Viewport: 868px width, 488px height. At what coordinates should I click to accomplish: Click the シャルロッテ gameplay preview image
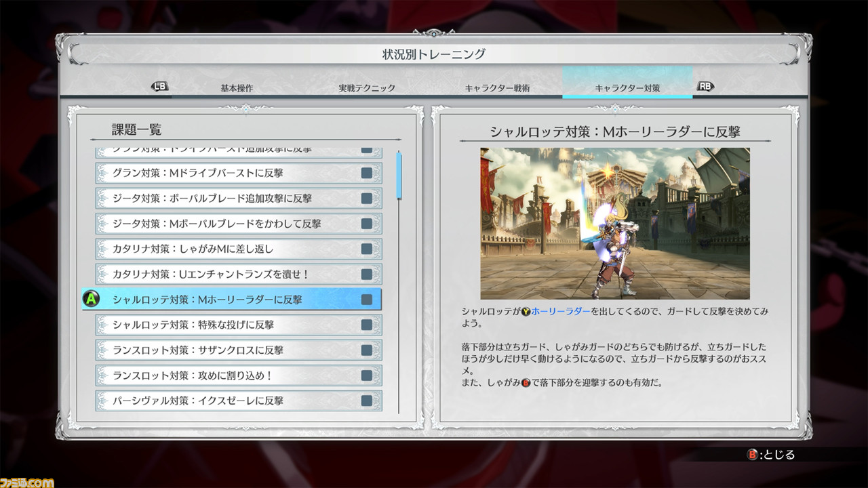pyautogui.click(x=615, y=224)
